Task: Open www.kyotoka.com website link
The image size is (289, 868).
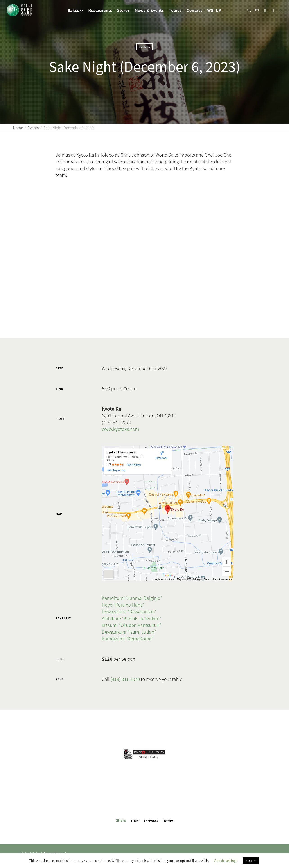Action: (x=120, y=429)
